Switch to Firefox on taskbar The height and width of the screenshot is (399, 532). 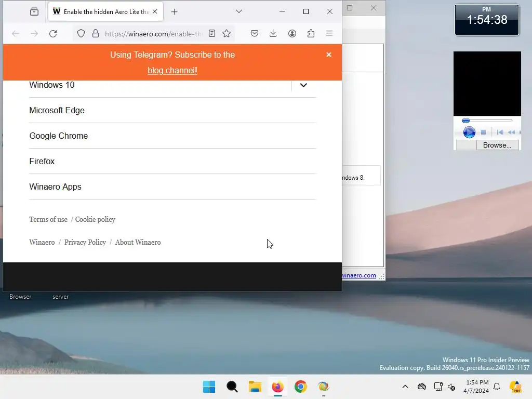[277, 387]
